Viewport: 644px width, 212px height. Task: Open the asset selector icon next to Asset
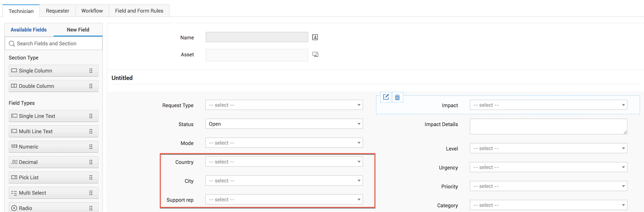tap(315, 54)
